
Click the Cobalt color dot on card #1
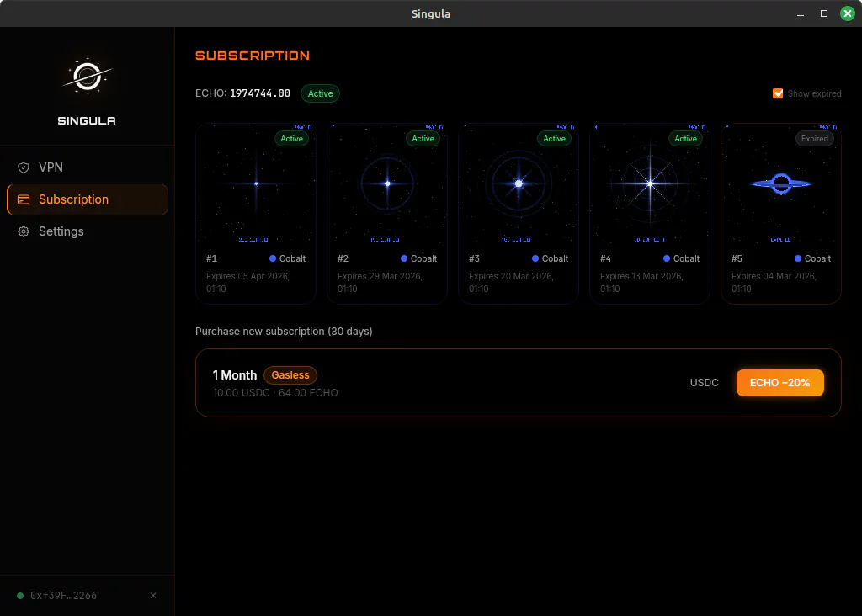click(x=273, y=258)
